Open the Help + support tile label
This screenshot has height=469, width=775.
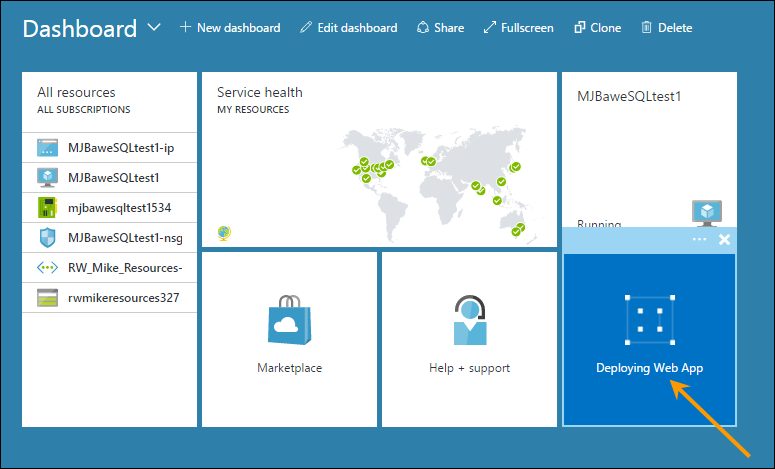tap(470, 368)
